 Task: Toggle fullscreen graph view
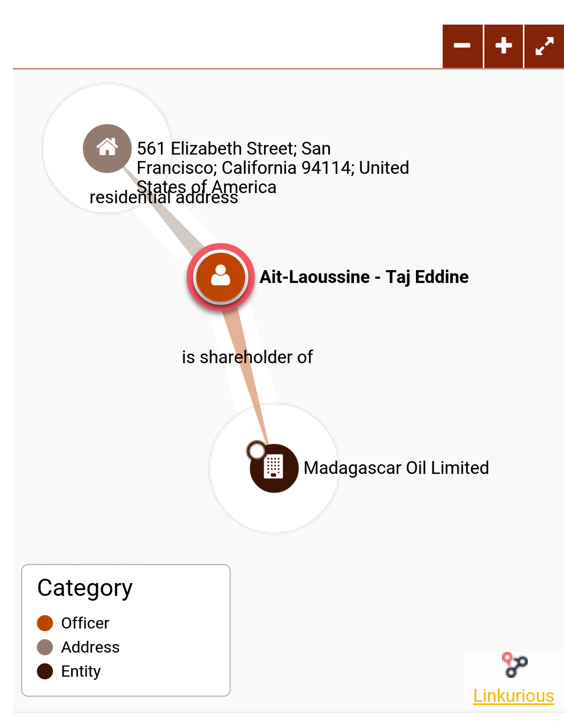(544, 46)
